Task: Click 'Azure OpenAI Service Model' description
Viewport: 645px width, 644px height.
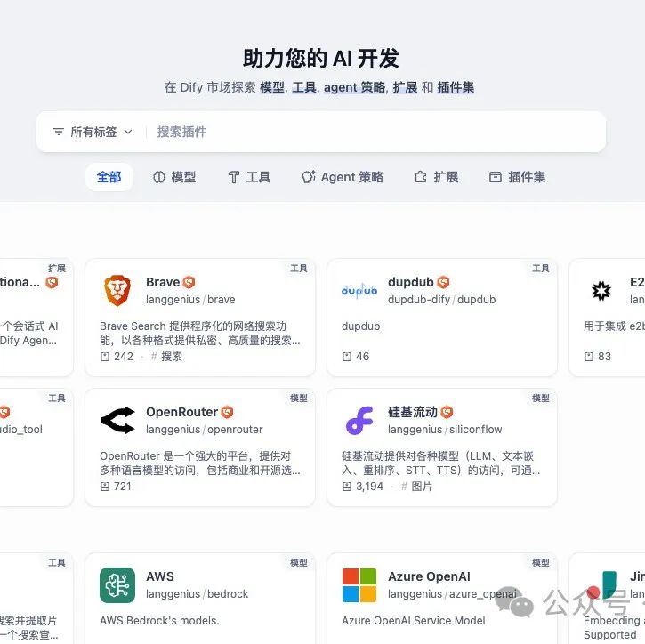Action: click(414, 621)
